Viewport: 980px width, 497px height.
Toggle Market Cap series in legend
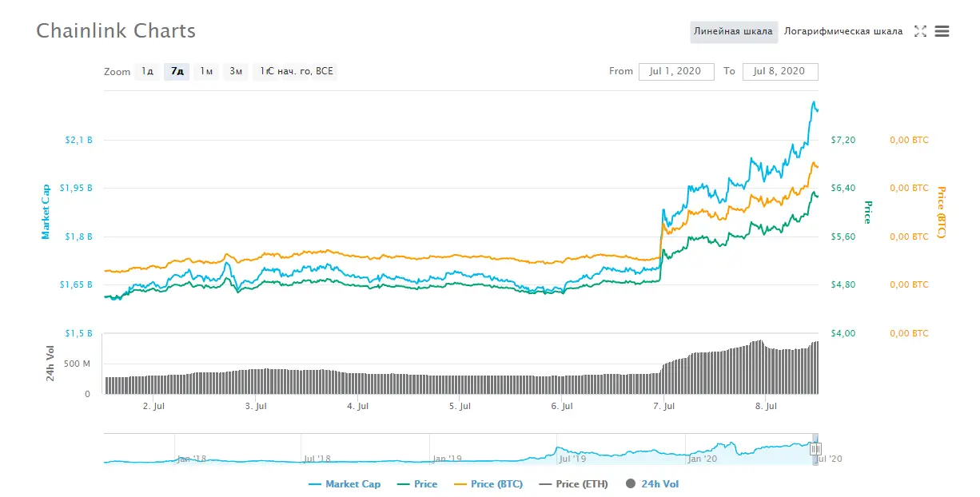345,484
